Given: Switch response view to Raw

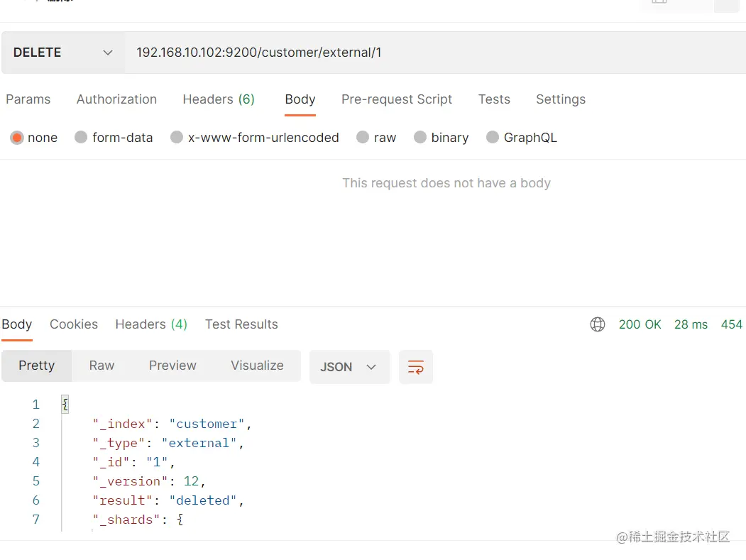Looking at the screenshot, I should (x=102, y=366).
